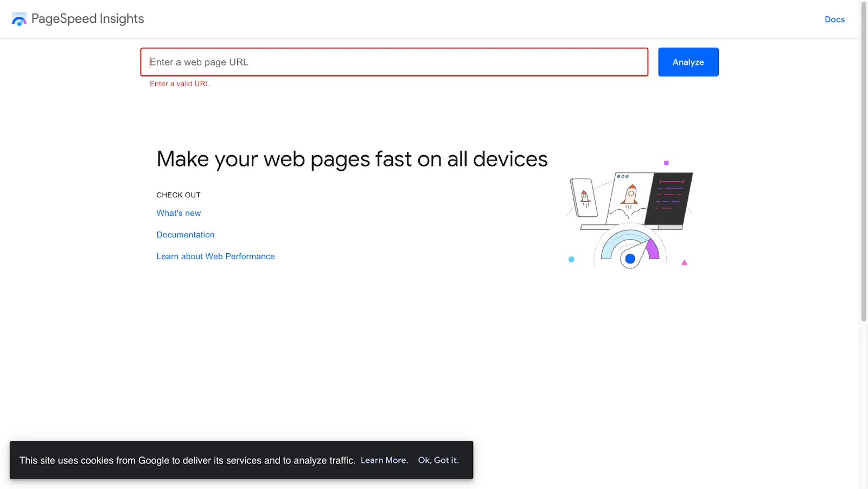Focus the web page URL input field

[x=394, y=62]
